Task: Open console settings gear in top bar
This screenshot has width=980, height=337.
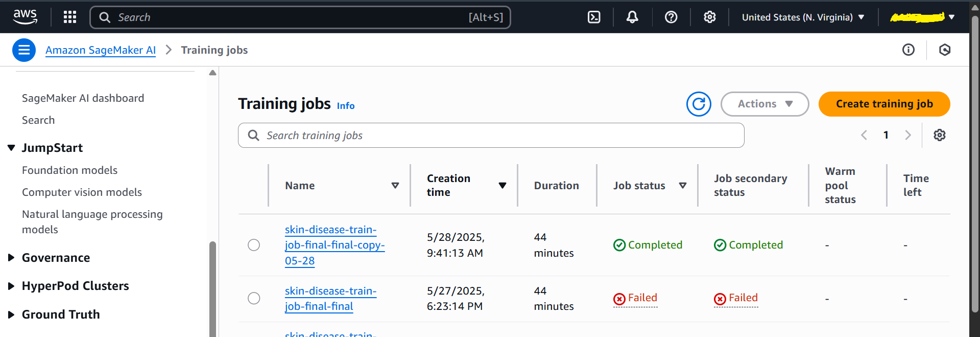Action: point(709,17)
